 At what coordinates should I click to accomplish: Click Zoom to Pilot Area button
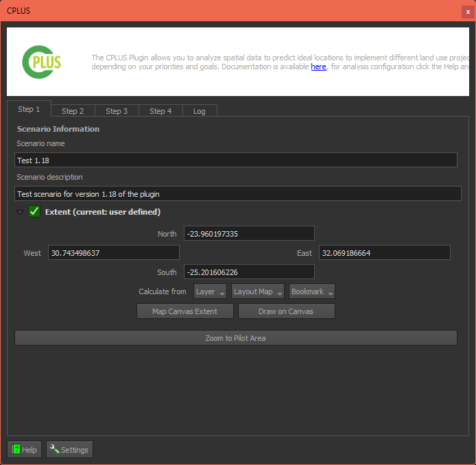[235, 338]
